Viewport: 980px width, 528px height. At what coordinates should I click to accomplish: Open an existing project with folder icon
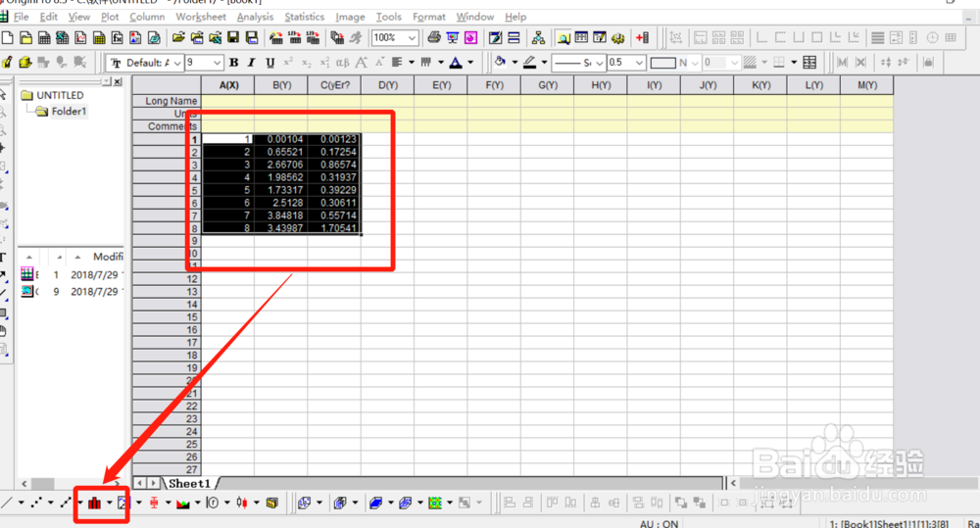178,38
